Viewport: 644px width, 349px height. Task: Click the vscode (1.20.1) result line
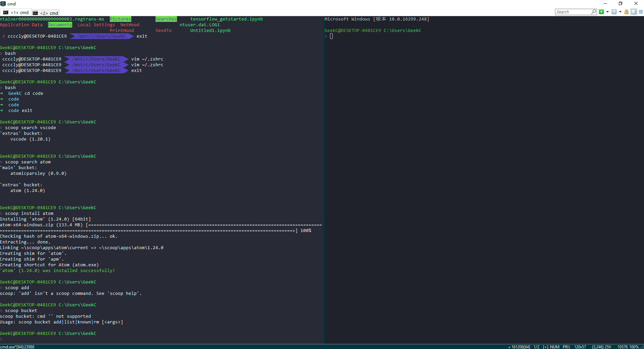coord(31,139)
